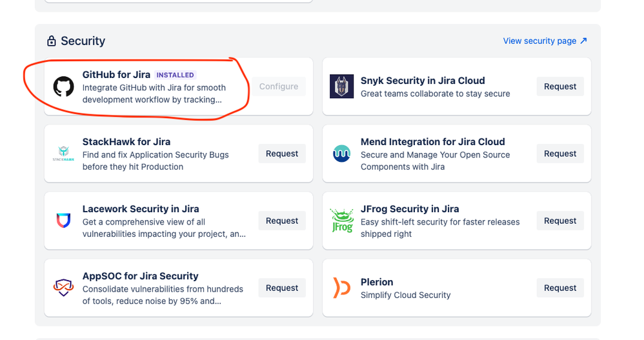
Task: Request JFrog Security in Jira
Action: [x=560, y=221]
